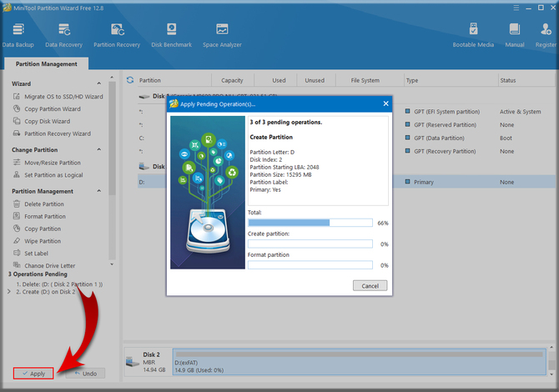Screen dimensions: 559x392
Task: Close the Apply Pending Operation(s) dialog
Action: pyautogui.click(x=385, y=103)
